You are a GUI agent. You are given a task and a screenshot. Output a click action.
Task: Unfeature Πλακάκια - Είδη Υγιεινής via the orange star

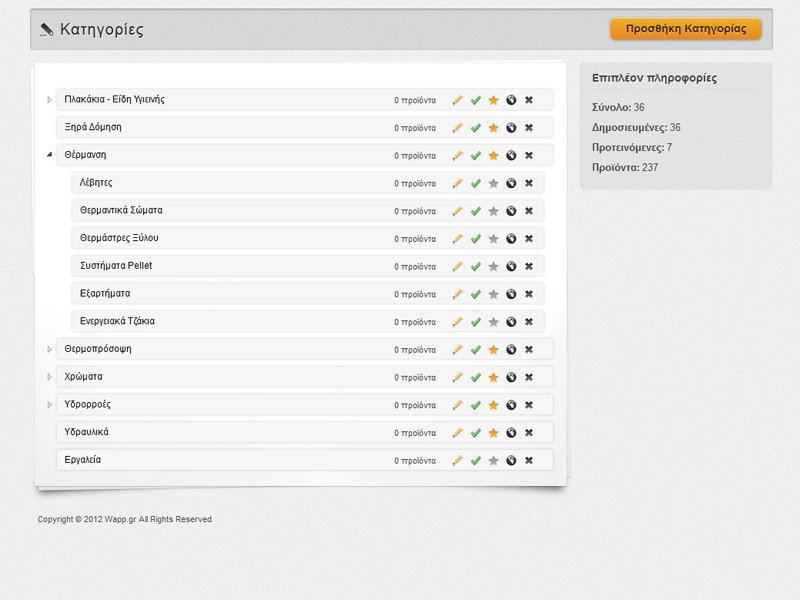coord(493,100)
